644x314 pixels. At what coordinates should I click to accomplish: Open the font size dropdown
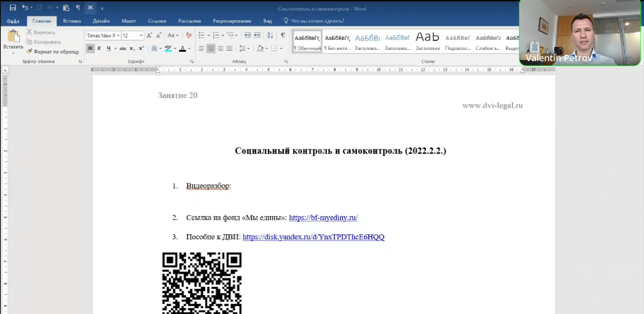pos(141,35)
